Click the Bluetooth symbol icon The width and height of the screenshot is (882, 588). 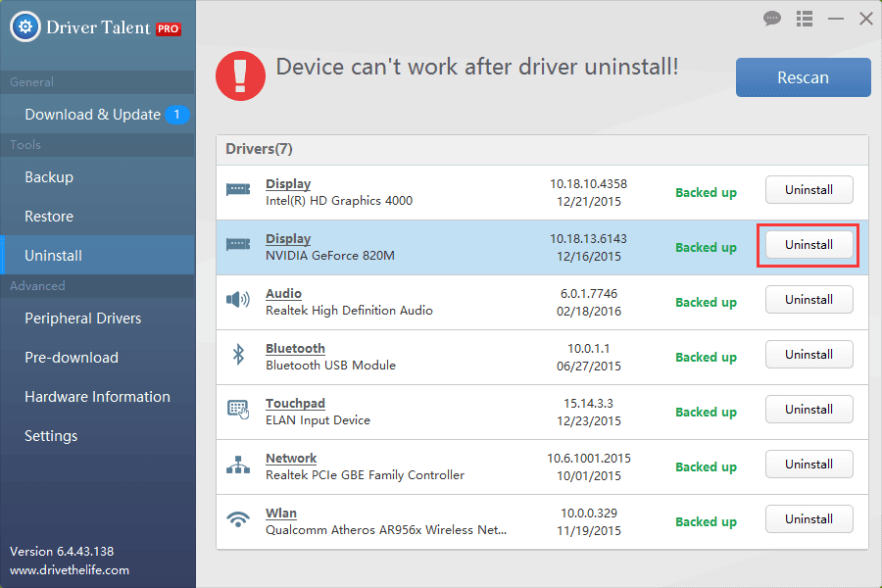point(238,355)
